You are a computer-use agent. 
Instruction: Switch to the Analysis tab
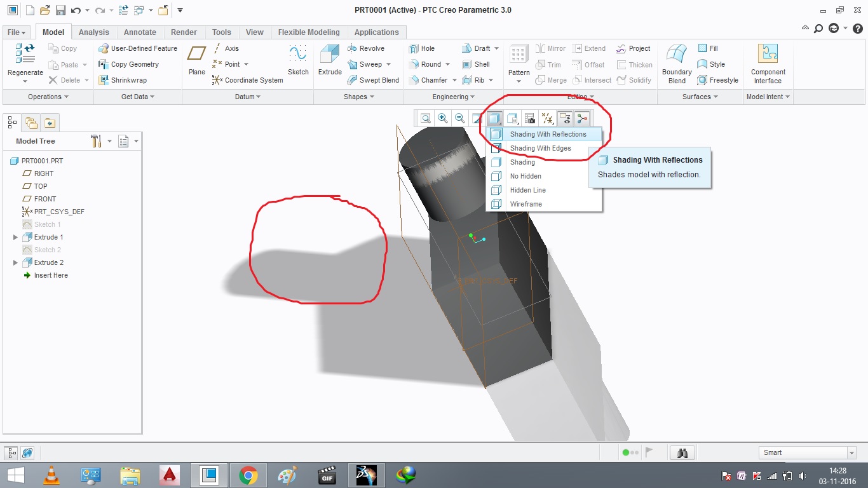(94, 32)
